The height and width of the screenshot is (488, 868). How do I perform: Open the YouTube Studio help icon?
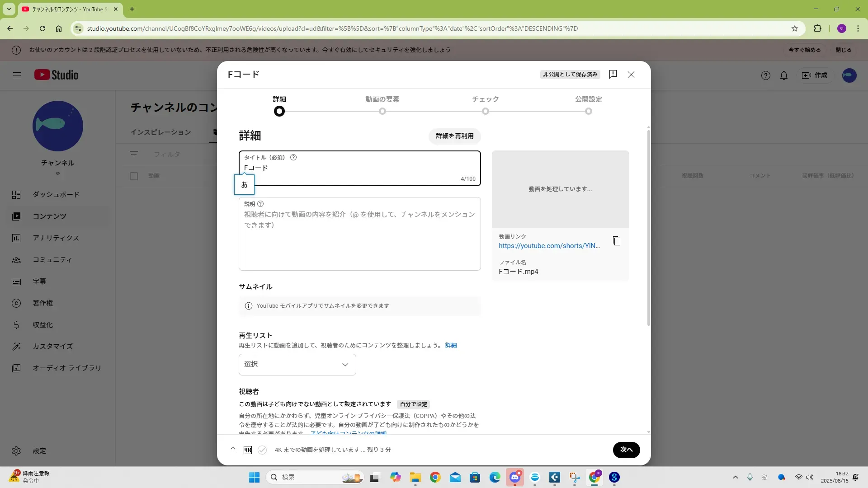[x=765, y=75]
